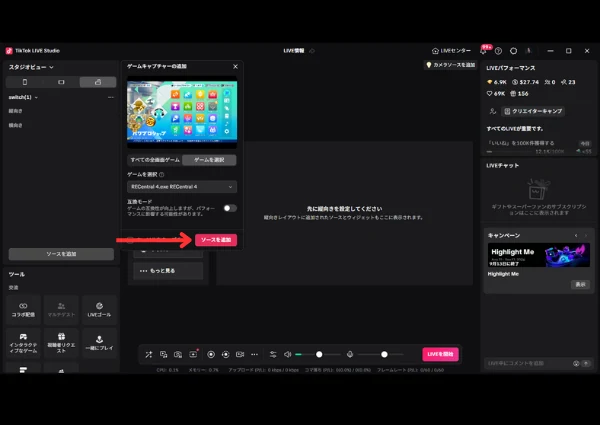Click gray ソースを追加 button in left panel
Screen dimensions: 600x425
point(61,254)
